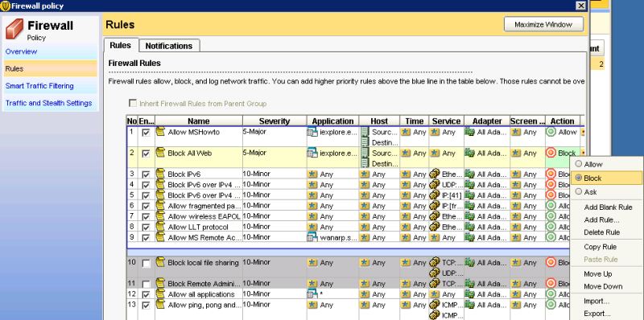Open Smart Traffic Filtering link

click(x=39, y=86)
